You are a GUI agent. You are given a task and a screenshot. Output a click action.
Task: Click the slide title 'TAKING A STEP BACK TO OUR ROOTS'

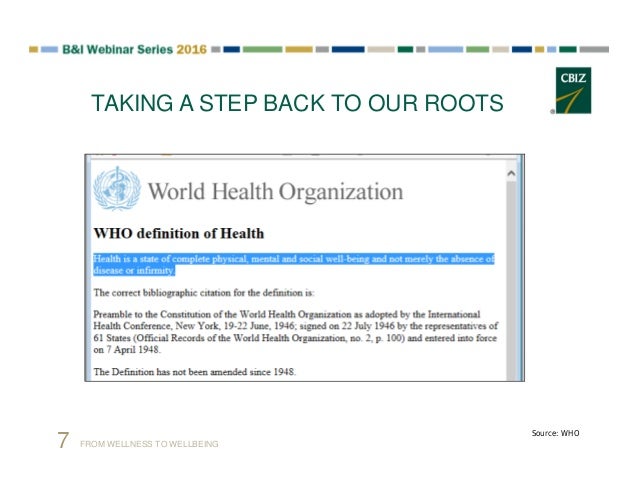[x=297, y=103]
